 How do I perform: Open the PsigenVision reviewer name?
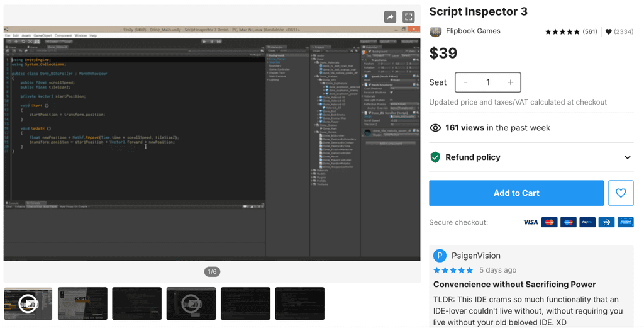(x=476, y=256)
